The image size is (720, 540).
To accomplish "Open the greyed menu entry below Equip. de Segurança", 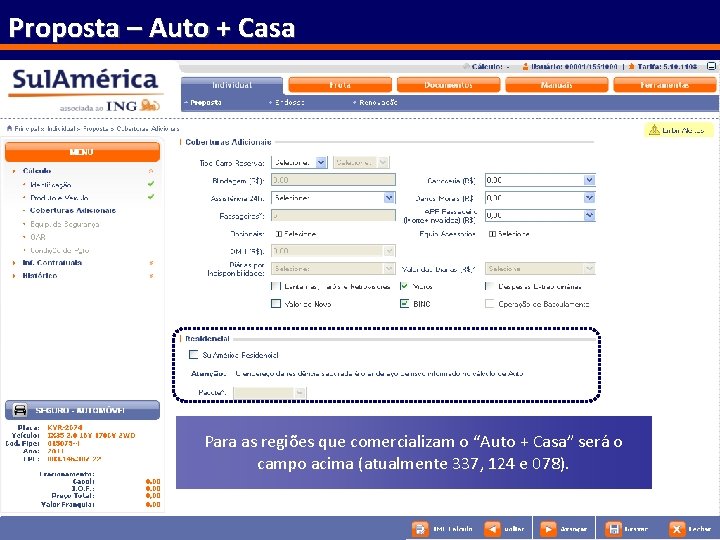I will 38,237.
